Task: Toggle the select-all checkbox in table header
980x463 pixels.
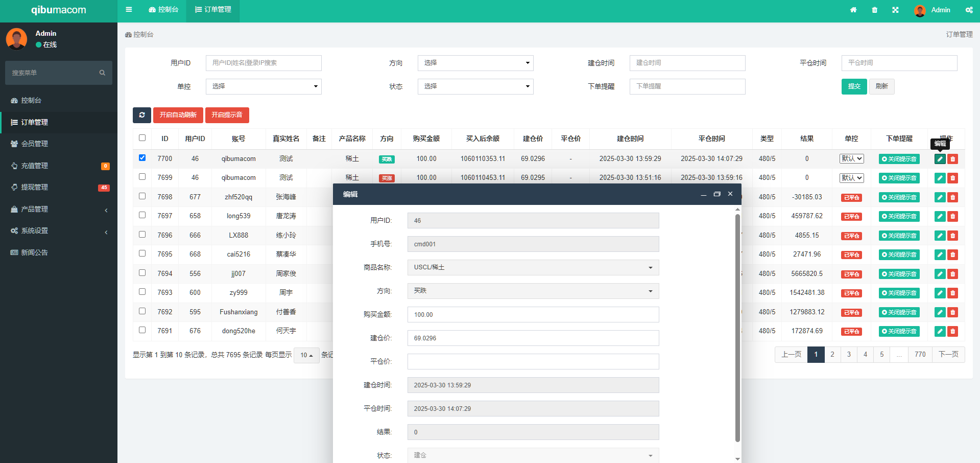Action: click(x=142, y=138)
